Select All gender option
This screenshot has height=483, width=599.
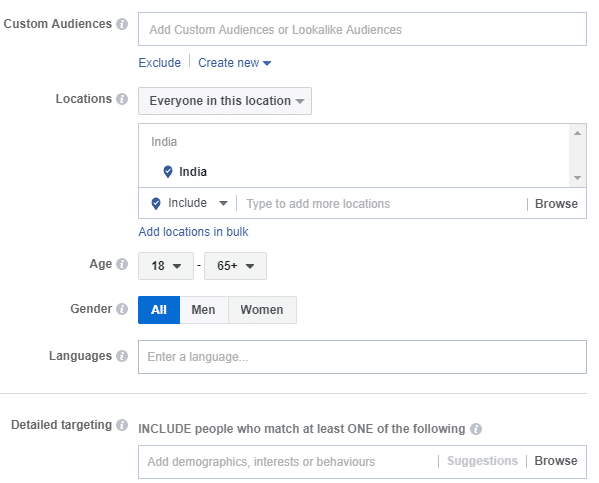159,310
